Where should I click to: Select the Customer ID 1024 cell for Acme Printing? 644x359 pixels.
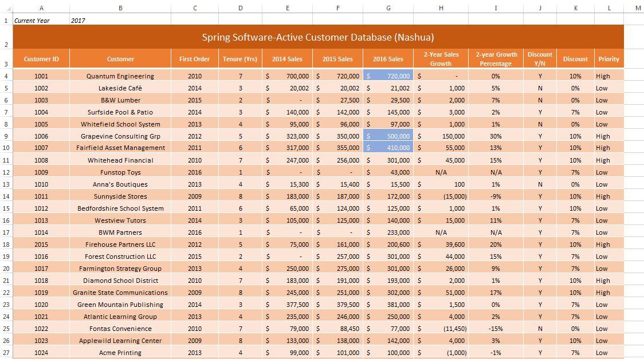[x=41, y=353]
